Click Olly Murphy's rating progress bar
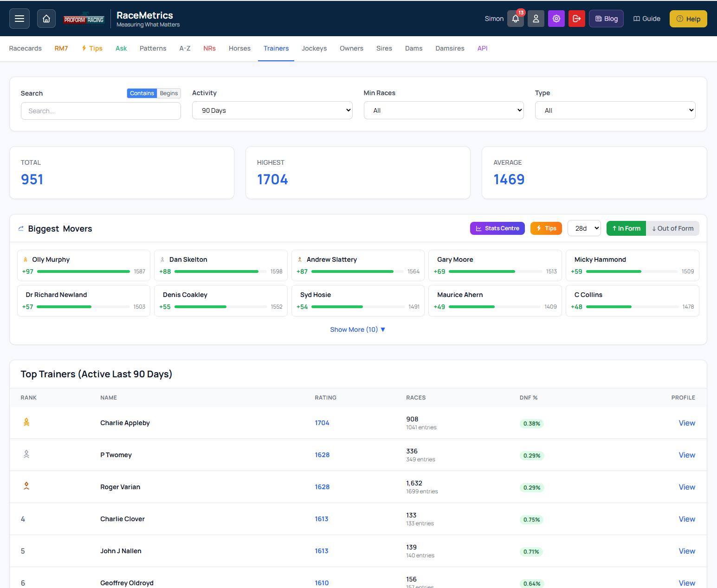717x588 pixels. pyautogui.click(x=84, y=271)
